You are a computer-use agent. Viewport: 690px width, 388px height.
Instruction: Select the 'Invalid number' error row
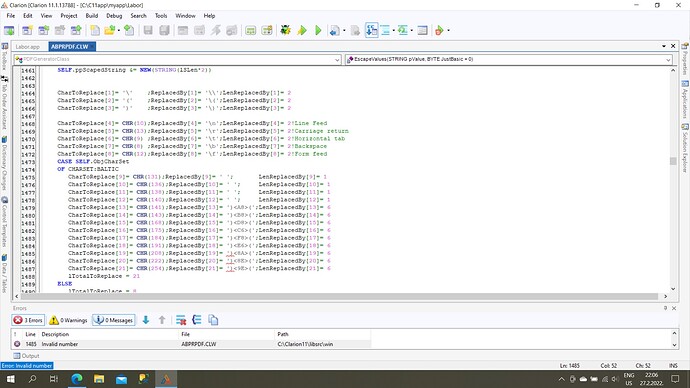191,344
